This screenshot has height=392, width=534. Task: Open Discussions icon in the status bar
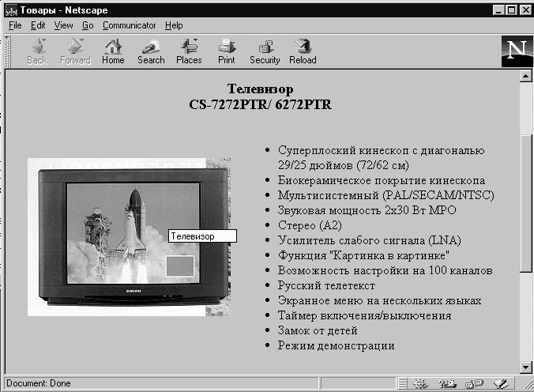coord(474,384)
